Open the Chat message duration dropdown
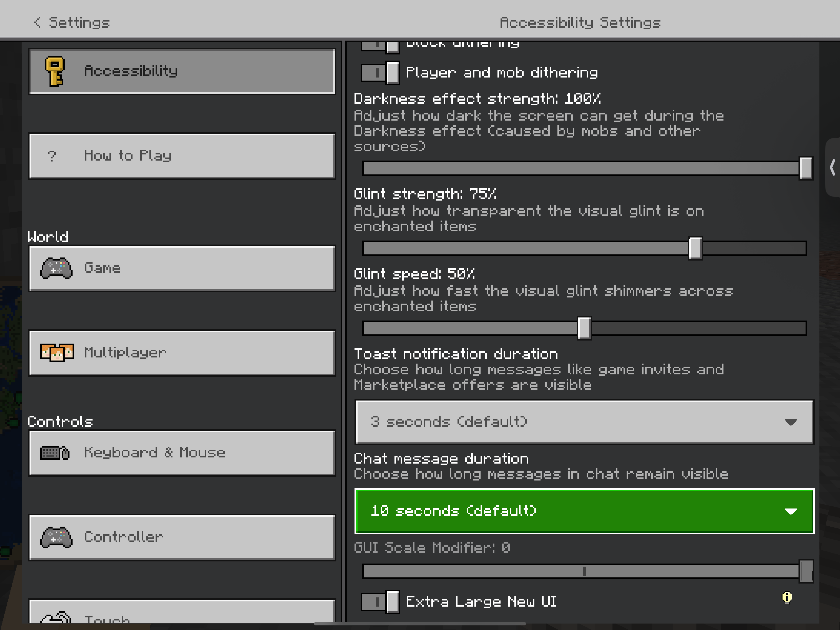 coord(584,511)
